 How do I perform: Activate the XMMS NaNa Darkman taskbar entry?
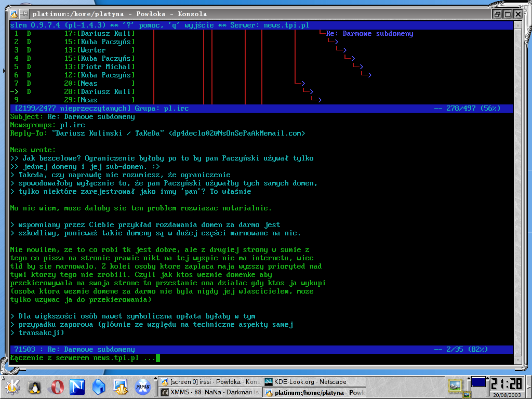point(210,392)
